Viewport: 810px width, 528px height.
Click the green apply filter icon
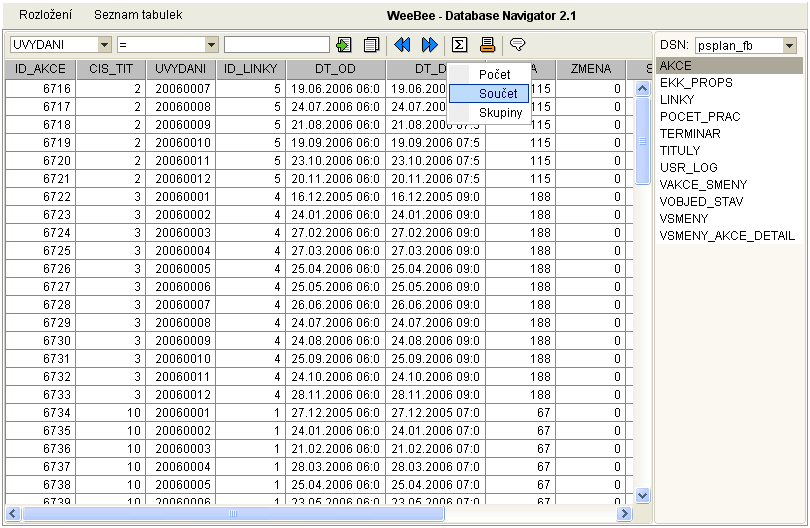pos(344,45)
